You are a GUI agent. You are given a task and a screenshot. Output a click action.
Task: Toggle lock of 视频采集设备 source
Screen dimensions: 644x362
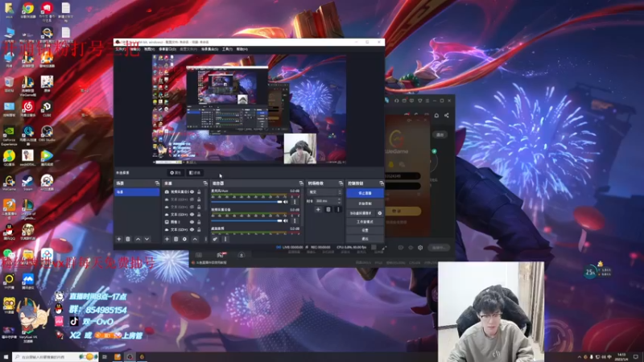point(199,191)
